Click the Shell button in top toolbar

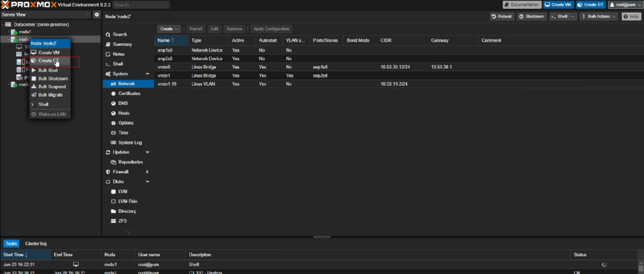pyautogui.click(x=559, y=16)
